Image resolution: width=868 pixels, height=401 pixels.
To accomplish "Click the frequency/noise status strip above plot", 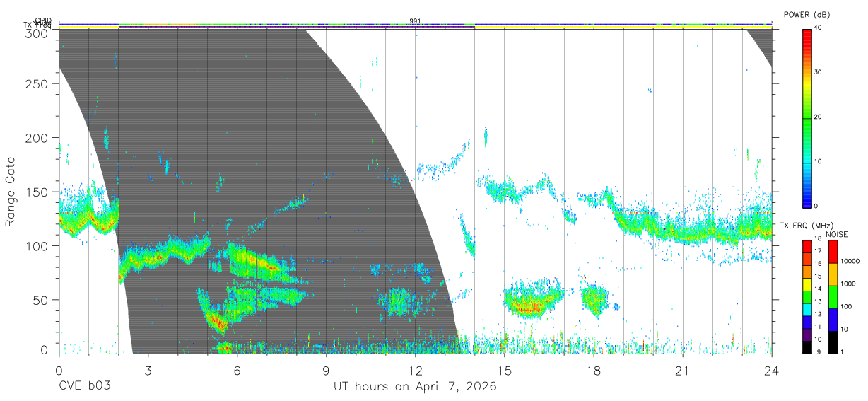I will tap(415, 25).
